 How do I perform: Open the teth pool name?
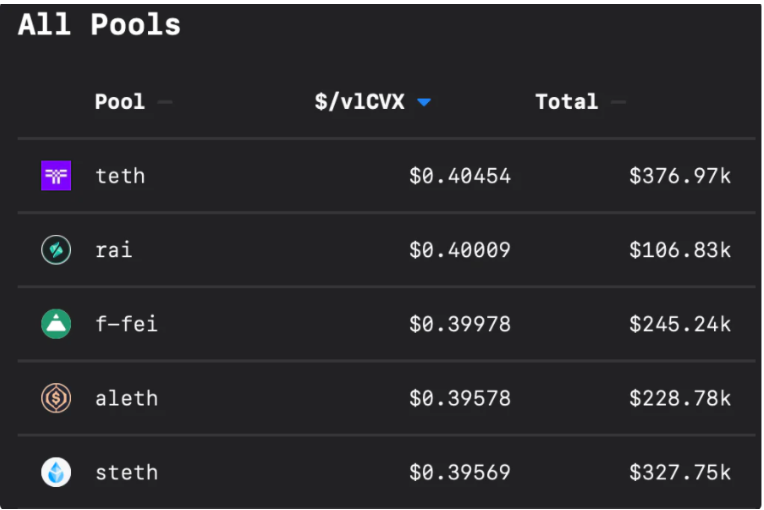tap(120, 176)
